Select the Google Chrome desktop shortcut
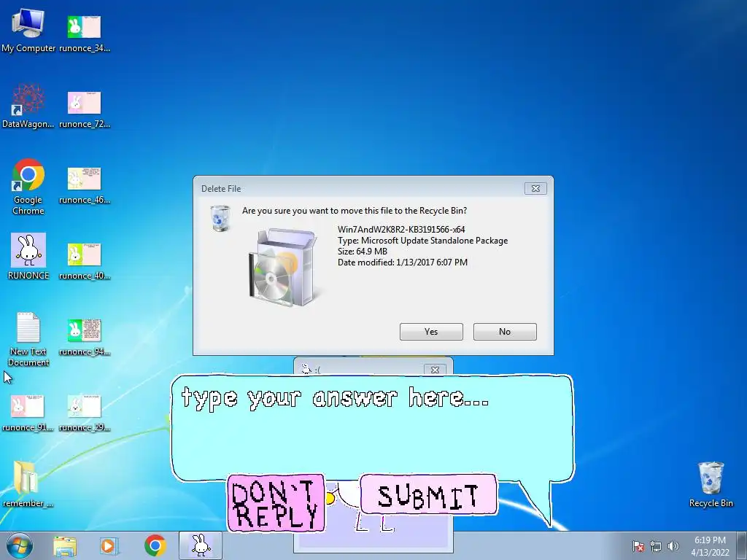 (28, 187)
